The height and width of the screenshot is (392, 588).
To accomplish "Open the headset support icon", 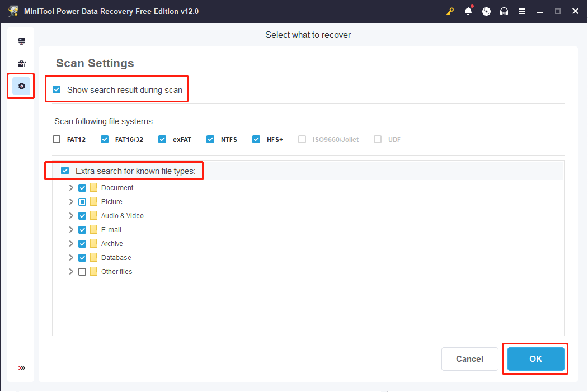I will 504,12.
